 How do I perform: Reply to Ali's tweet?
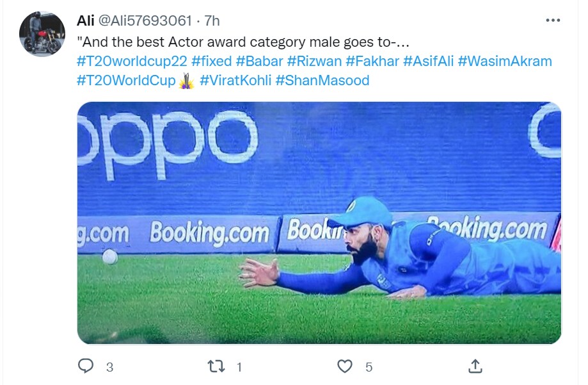point(86,366)
